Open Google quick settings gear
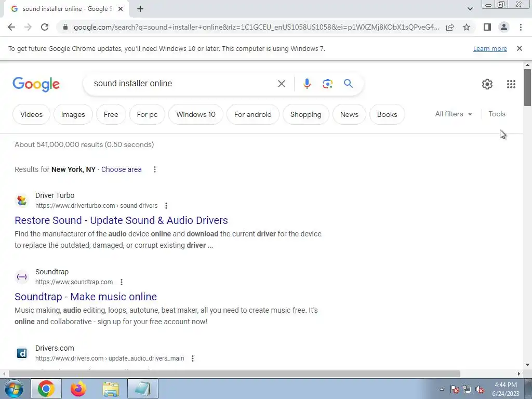532x399 pixels. coord(487,84)
